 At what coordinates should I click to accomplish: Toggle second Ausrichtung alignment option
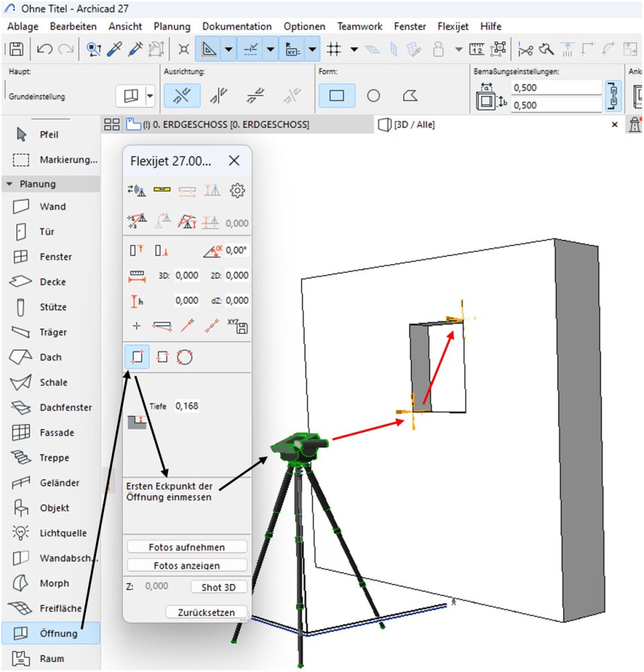click(x=218, y=95)
